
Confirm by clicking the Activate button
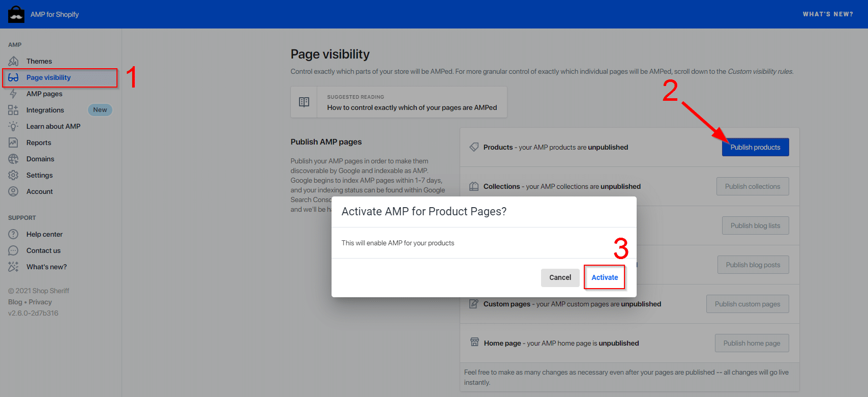605,277
